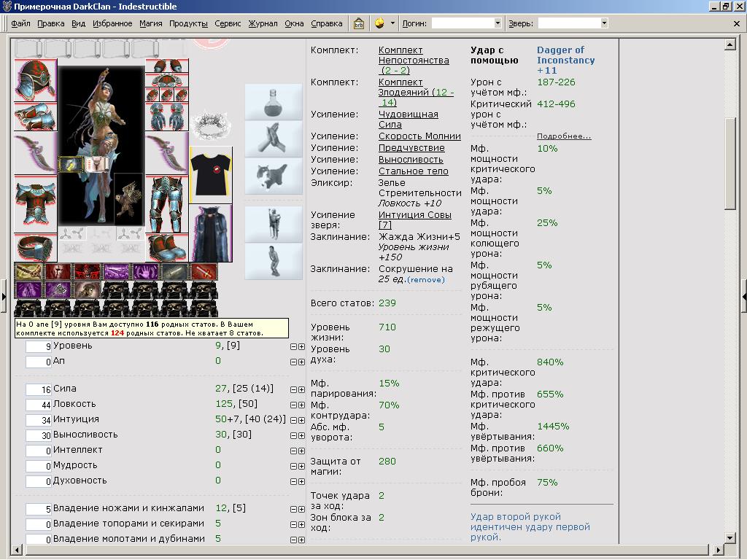Click the left-hand dagger weapon slot
Image resolution: width=747 pixels, height=560 pixels.
click(36, 153)
